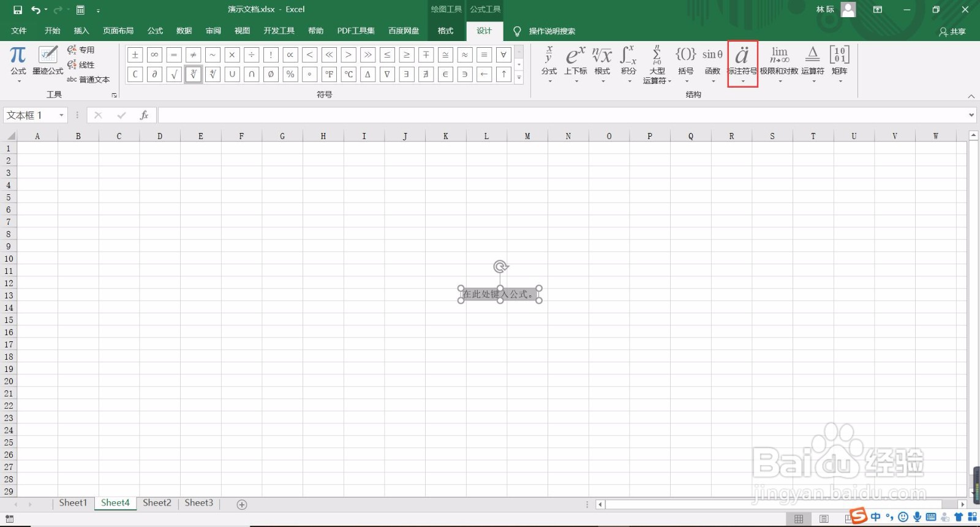Toggle Normal Text (普通文本) option
This screenshot has height=527, width=980.
(88, 79)
